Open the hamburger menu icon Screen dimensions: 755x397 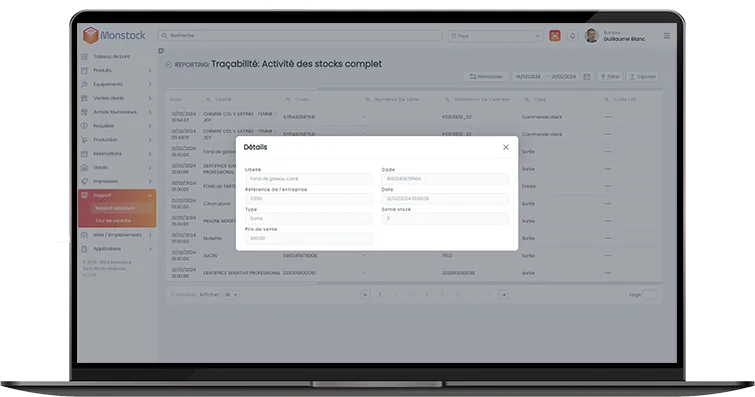[667, 36]
